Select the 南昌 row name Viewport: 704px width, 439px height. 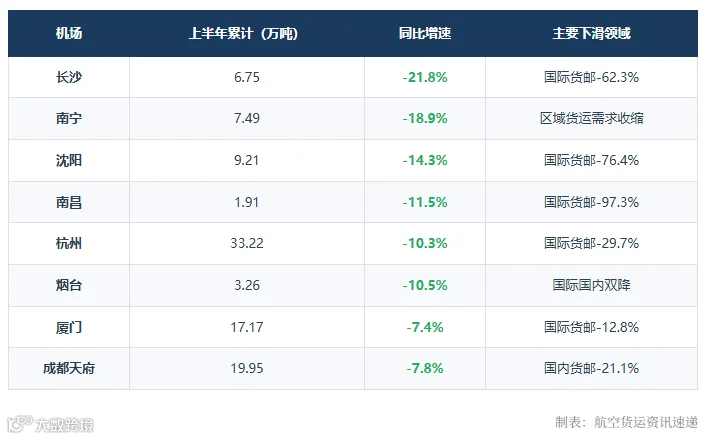coord(69,202)
